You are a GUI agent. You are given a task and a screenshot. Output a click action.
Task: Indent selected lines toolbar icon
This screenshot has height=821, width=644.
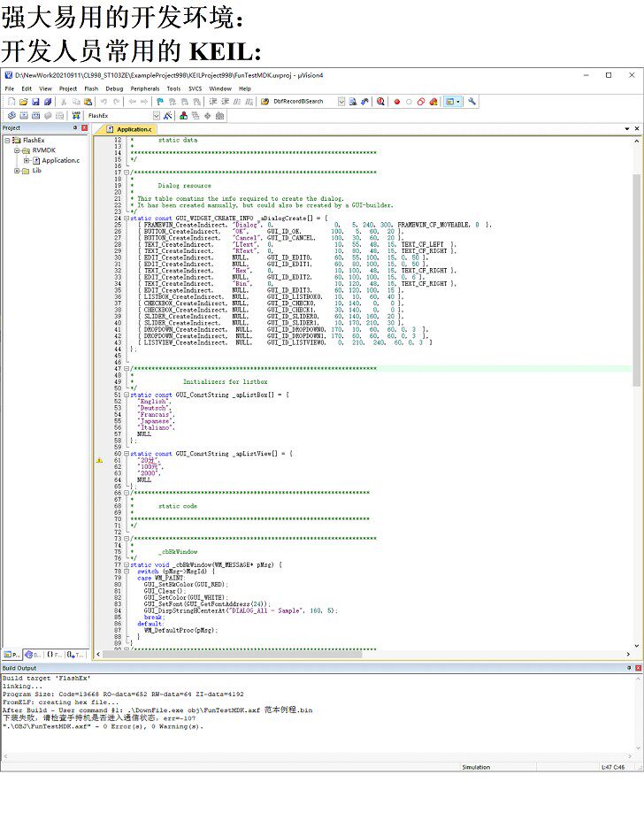pos(212,102)
